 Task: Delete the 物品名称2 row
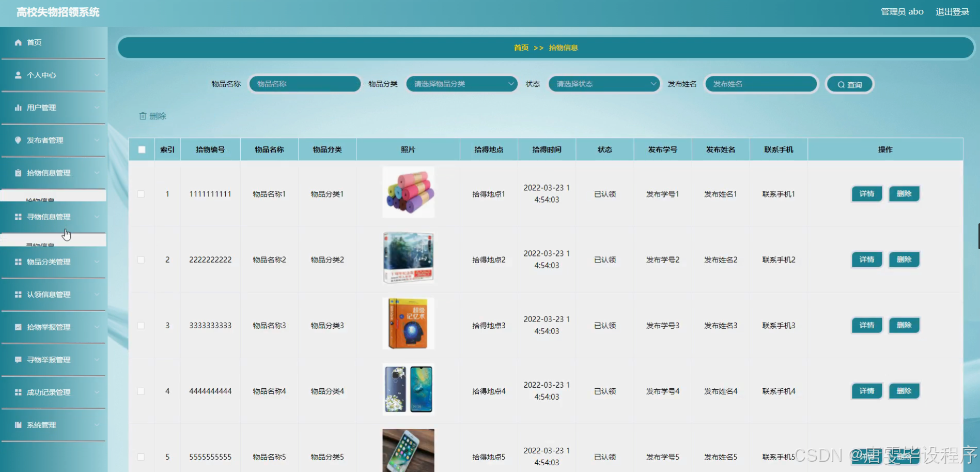pos(904,260)
